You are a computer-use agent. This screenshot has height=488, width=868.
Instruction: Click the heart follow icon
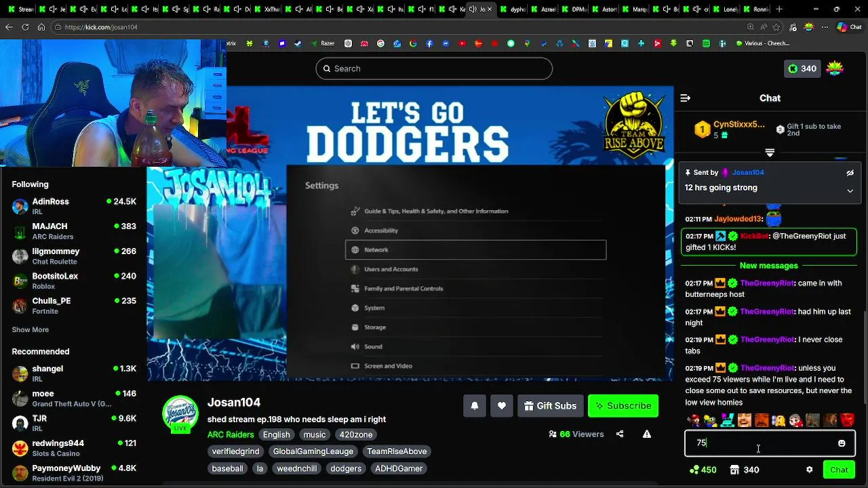[502, 405]
